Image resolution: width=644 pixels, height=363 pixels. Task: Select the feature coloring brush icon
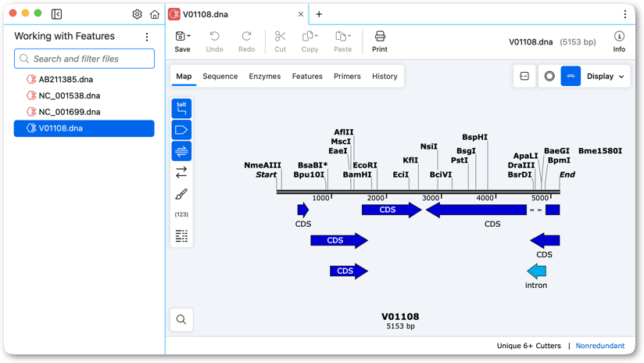click(181, 194)
